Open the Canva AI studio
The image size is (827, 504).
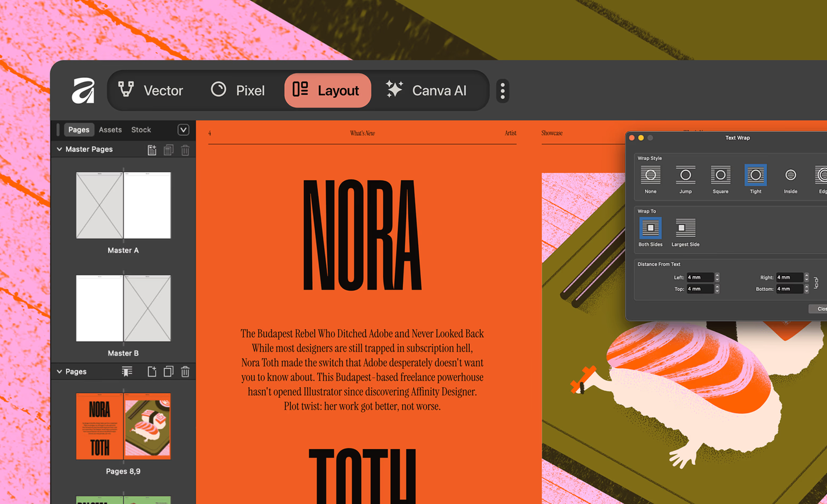click(x=426, y=91)
